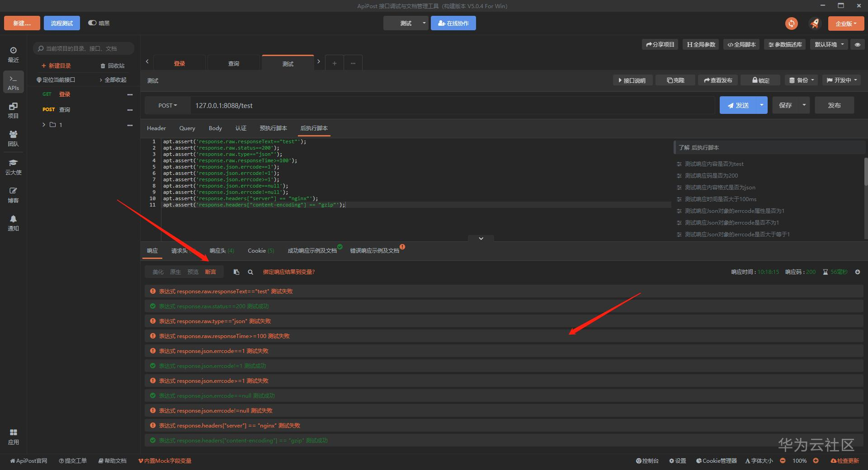Open the POST method dropdown

click(x=168, y=106)
